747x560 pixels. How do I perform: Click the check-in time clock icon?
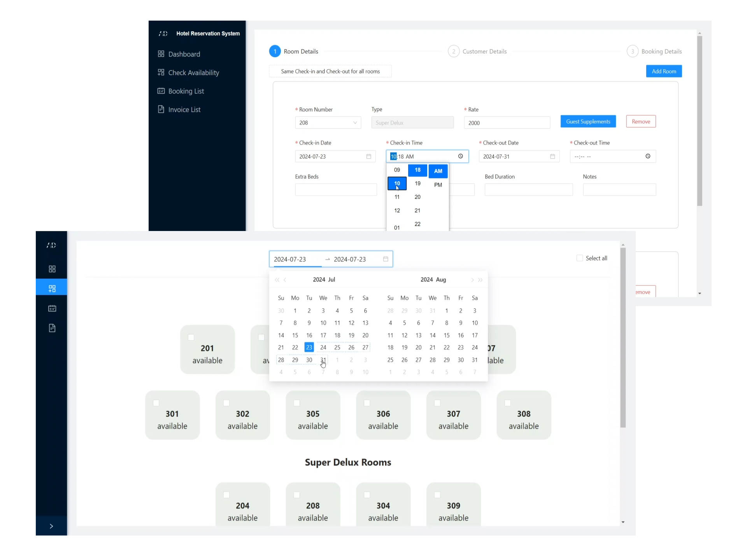(x=460, y=156)
